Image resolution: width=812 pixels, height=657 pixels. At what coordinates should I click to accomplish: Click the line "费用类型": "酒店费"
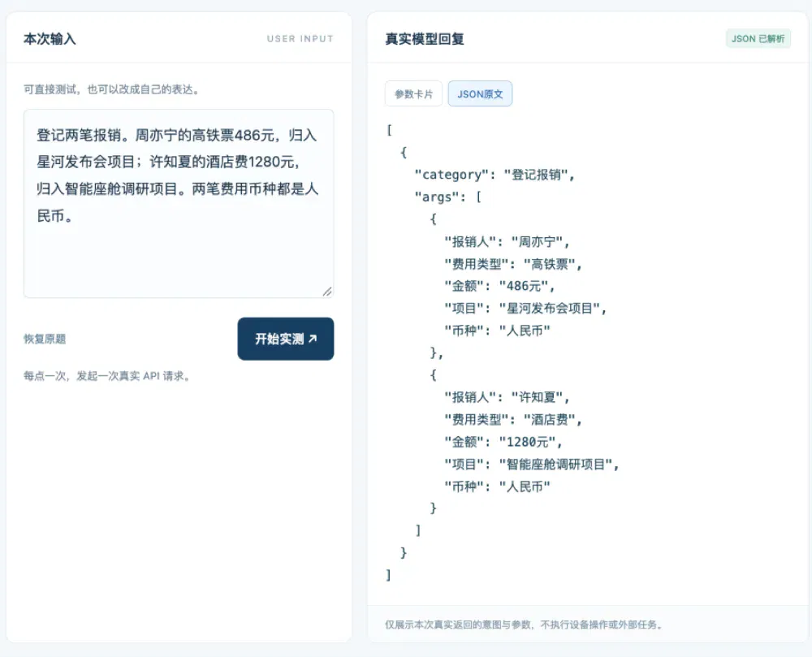[x=513, y=419]
